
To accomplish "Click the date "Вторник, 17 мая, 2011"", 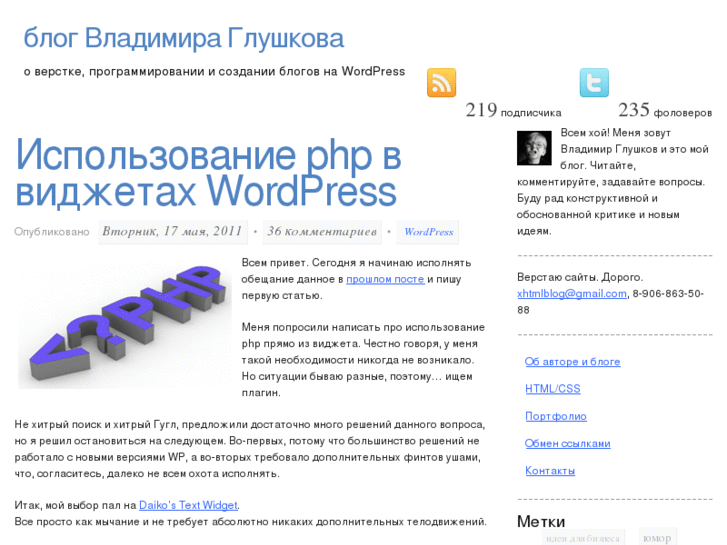I will coord(172,231).
